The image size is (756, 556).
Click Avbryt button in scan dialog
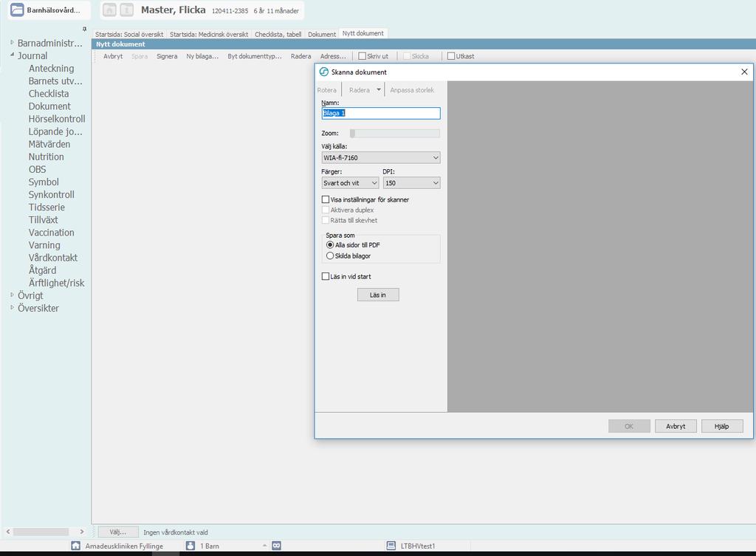click(676, 426)
